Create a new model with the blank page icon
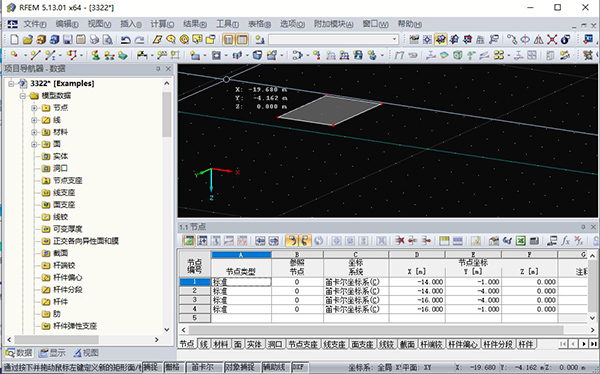The width and height of the screenshot is (600, 374). (14, 39)
